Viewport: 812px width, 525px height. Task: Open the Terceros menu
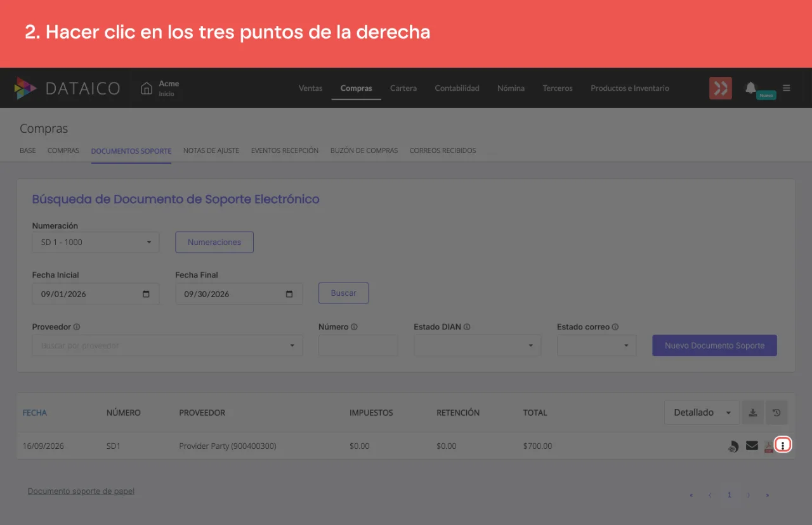pos(558,88)
